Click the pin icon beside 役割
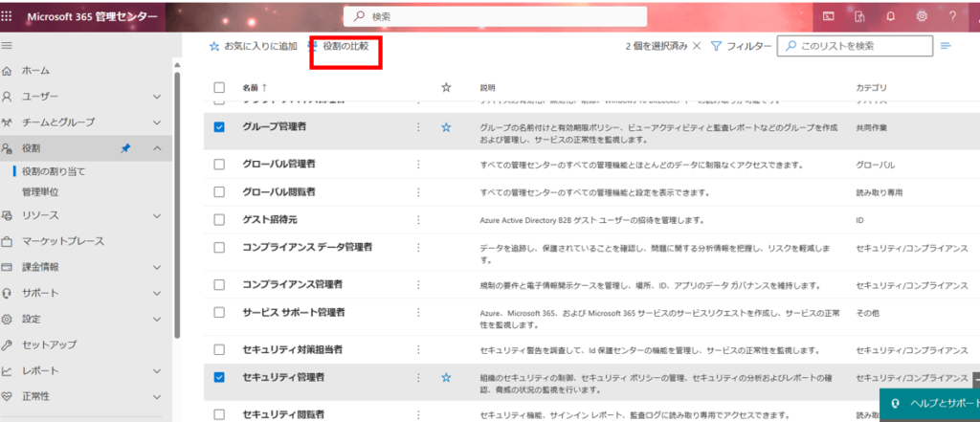 [125, 148]
